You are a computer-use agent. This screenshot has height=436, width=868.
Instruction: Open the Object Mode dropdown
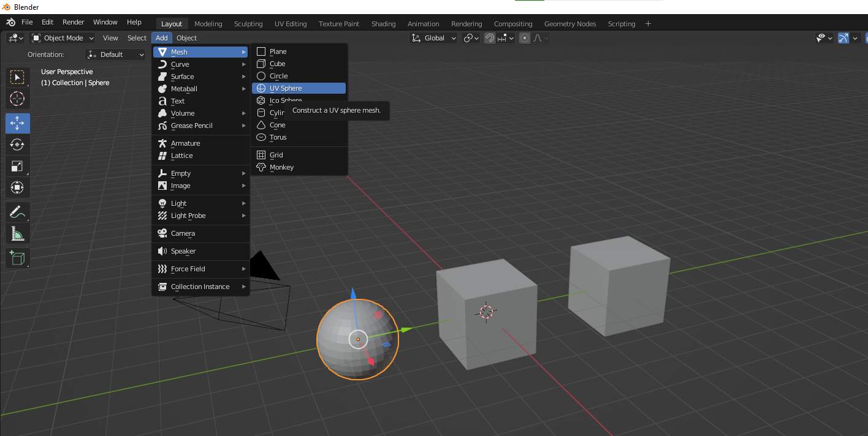point(63,38)
